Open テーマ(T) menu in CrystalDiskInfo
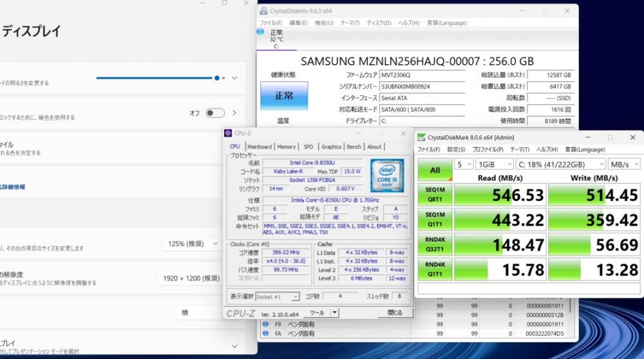This screenshot has width=644, height=359. 350,23
